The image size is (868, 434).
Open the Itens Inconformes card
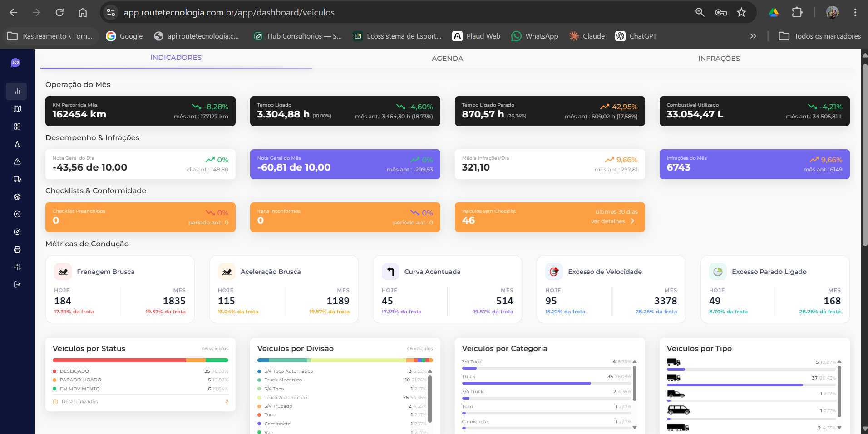345,217
